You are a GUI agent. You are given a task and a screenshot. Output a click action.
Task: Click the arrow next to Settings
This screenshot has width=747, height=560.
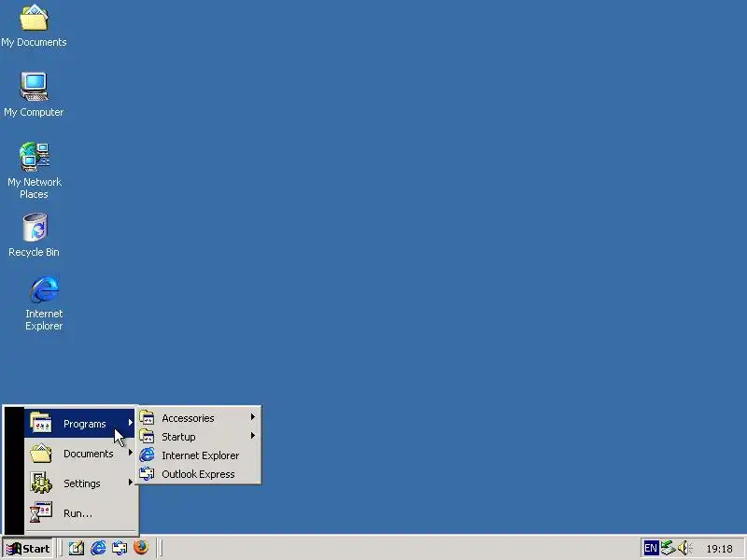coord(130,483)
